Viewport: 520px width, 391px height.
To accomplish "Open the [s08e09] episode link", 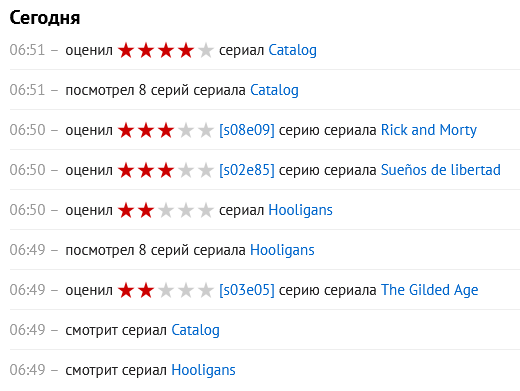I will pyautogui.click(x=247, y=130).
